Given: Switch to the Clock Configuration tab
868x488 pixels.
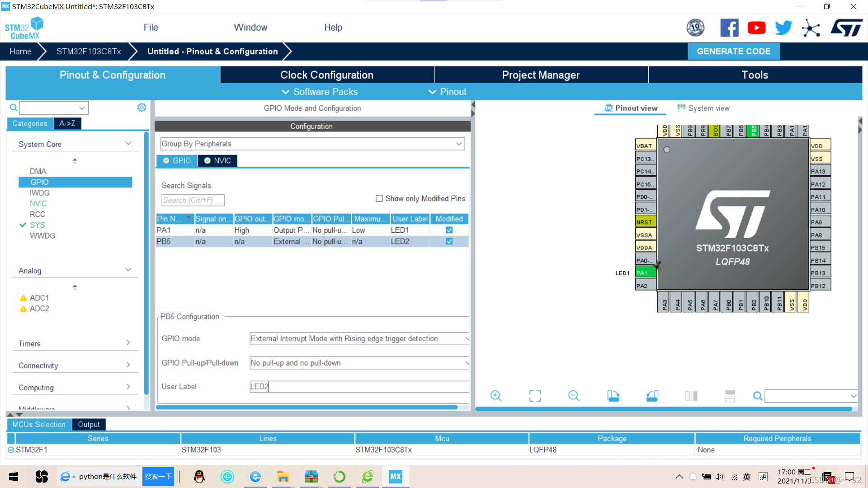Looking at the screenshot, I should click(326, 75).
